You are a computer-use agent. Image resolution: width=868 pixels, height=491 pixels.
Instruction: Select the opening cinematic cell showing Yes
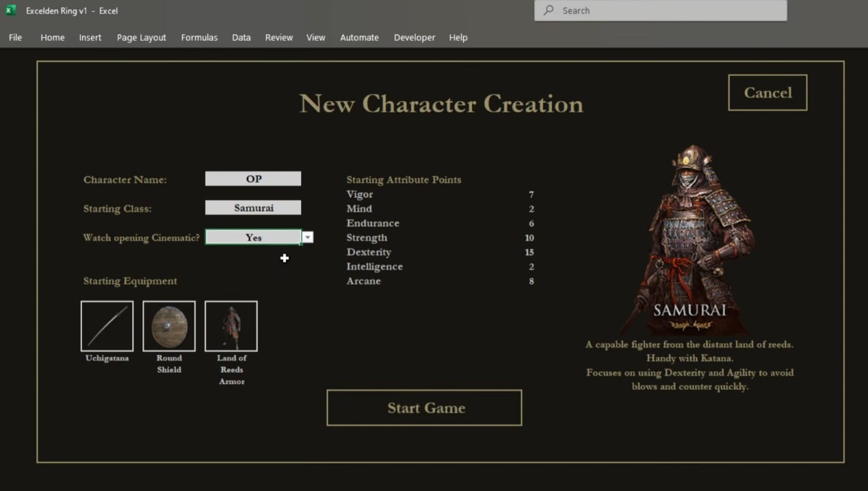(x=253, y=237)
